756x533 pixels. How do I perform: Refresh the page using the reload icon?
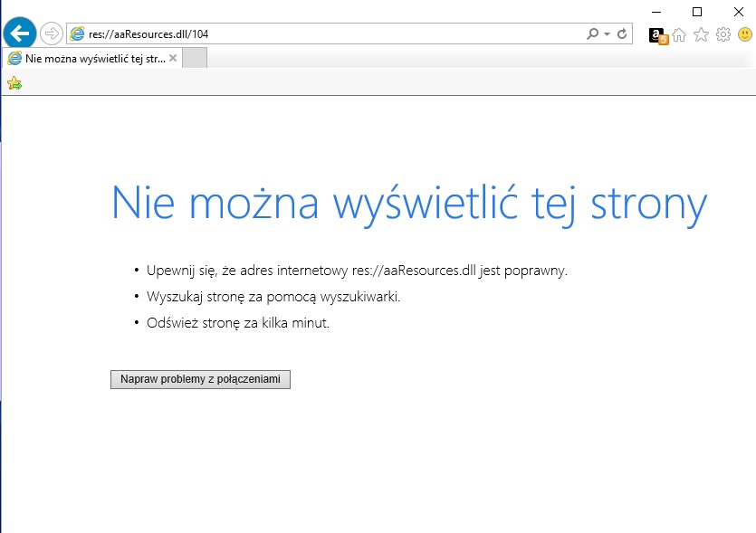tap(622, 33)
